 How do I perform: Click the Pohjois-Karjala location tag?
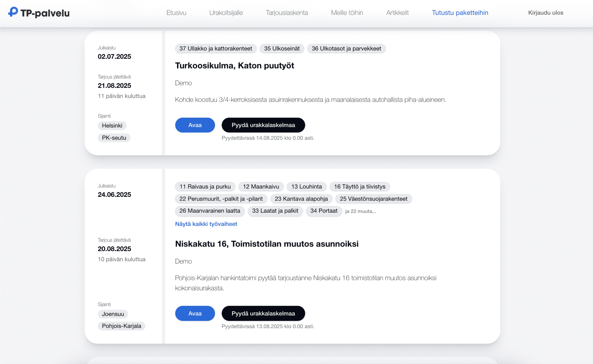121,326
